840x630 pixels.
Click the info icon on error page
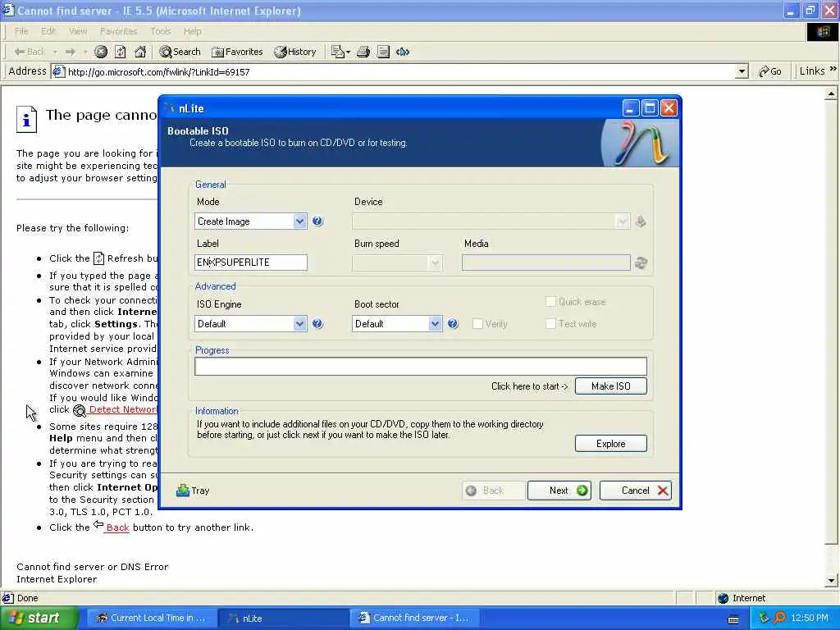[x=27, y=119]
